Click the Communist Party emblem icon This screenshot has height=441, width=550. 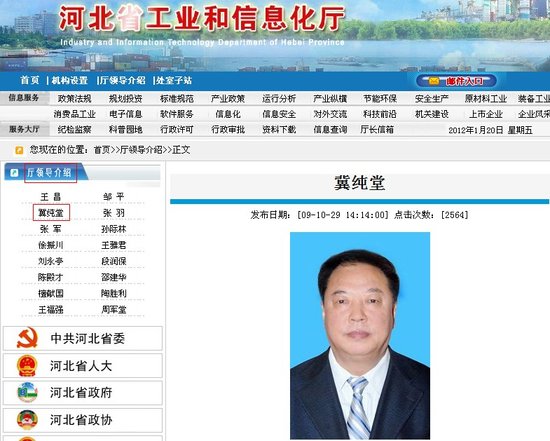27,338
